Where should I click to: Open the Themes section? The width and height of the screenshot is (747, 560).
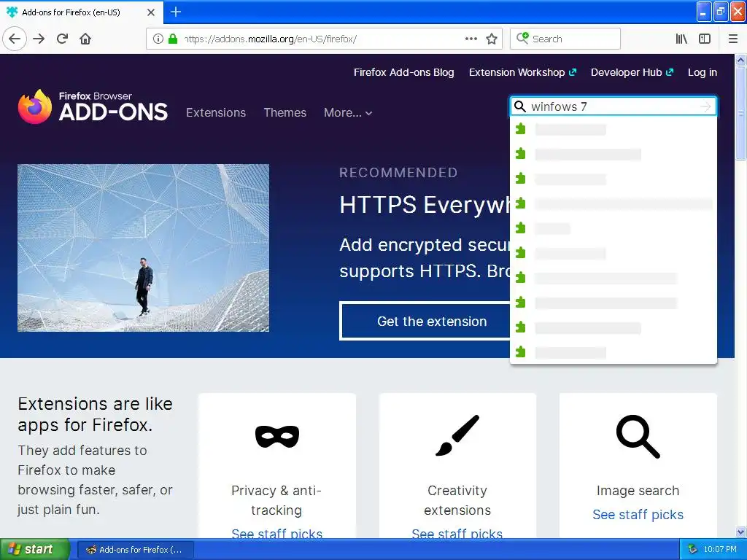[285, 112]
